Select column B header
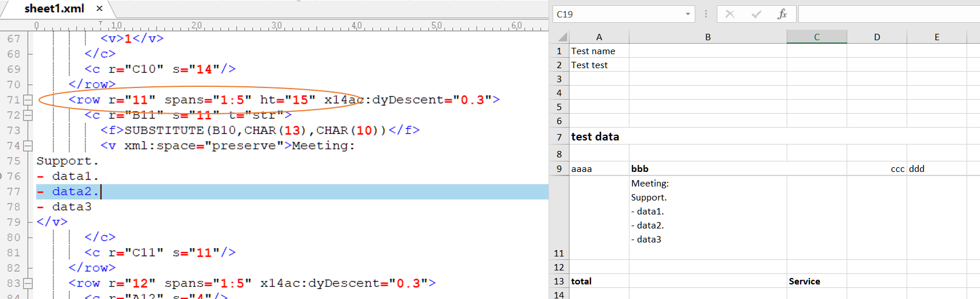The height and width of the screenshot is (299, 980). [707, 37]
